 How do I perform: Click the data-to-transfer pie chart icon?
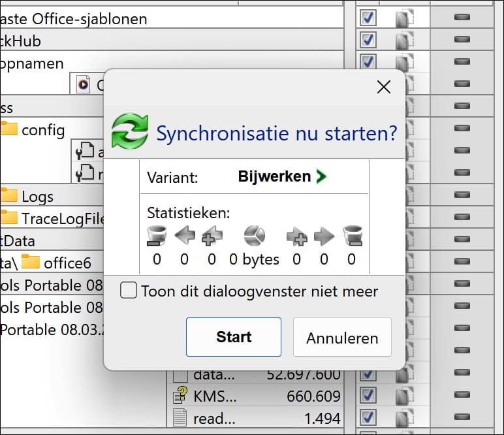(x=255, y=236)
